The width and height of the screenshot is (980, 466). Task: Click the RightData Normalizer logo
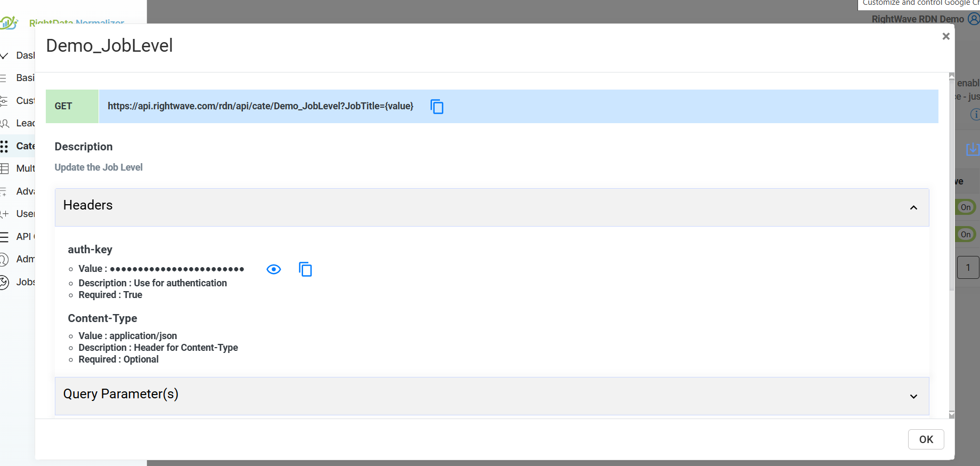click(9, 22)
